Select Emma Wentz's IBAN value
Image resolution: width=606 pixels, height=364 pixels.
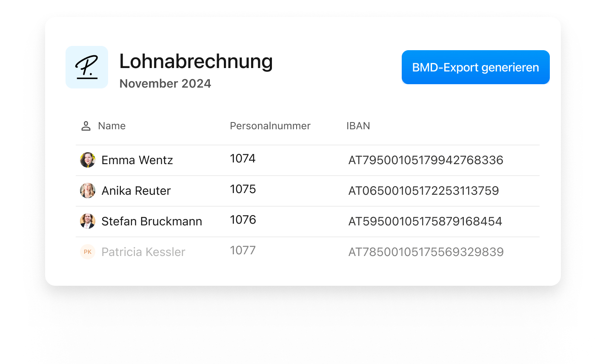click(x=425, y=160)
